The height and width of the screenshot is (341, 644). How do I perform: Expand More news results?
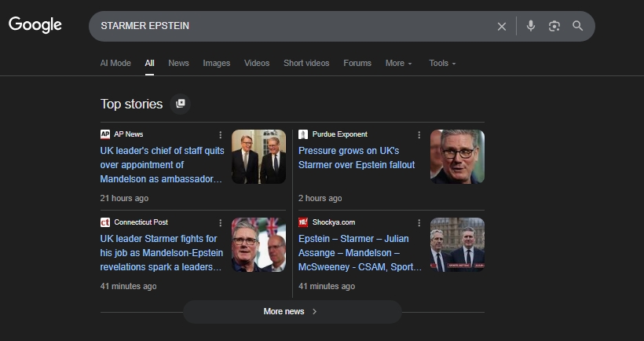click(x=291, y=311)
